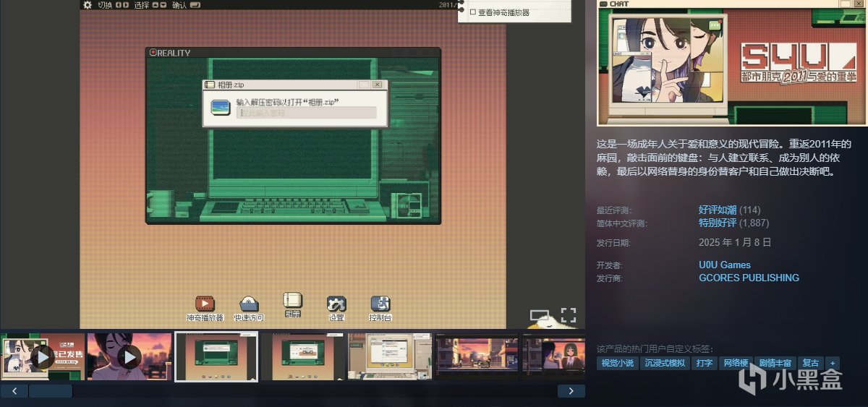The height and width of the screenshot is (407, 868).
Task: Select the 复古 tag
Action: point(811,363)
